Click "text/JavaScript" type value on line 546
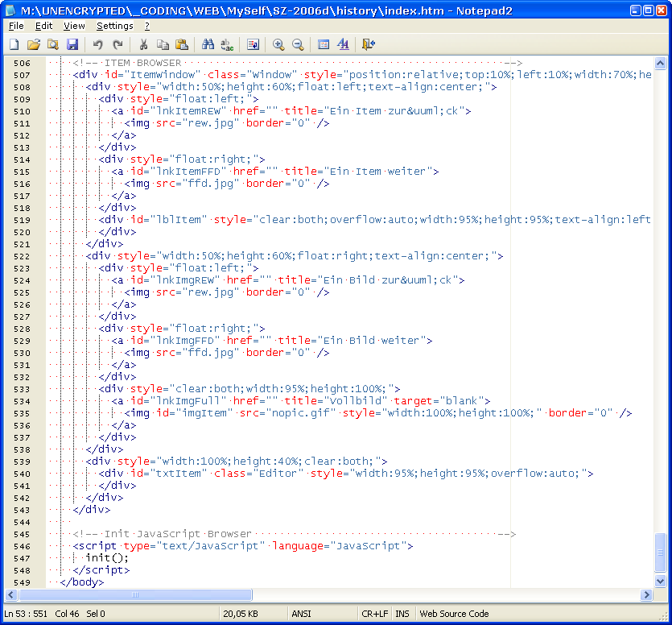 click(x=210, y=546)
